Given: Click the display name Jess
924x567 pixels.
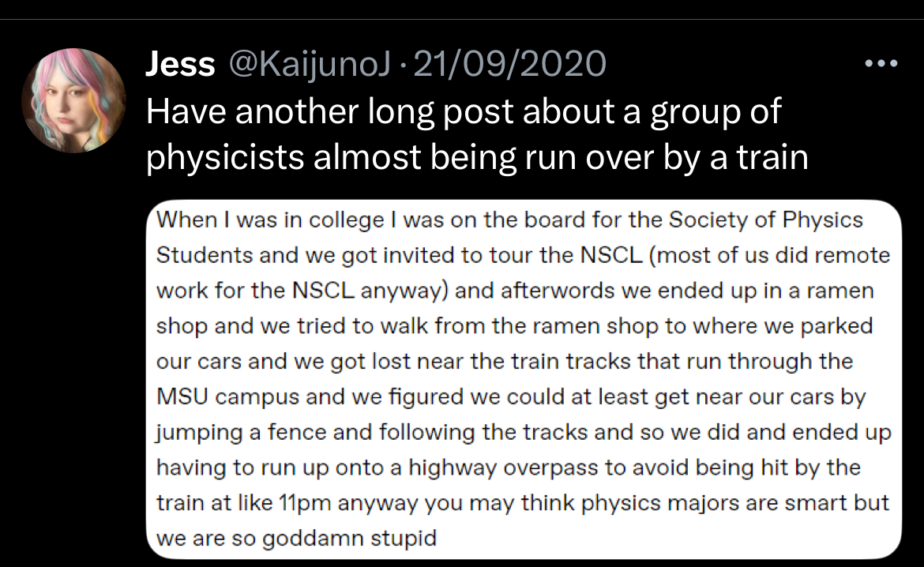Looking at the screenshot, I should [x=180, y=64].
